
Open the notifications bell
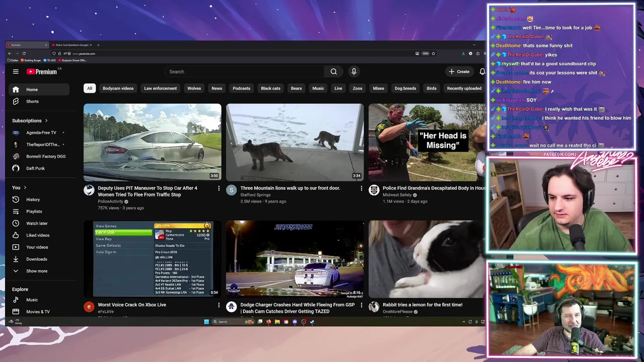coord(482,71)
